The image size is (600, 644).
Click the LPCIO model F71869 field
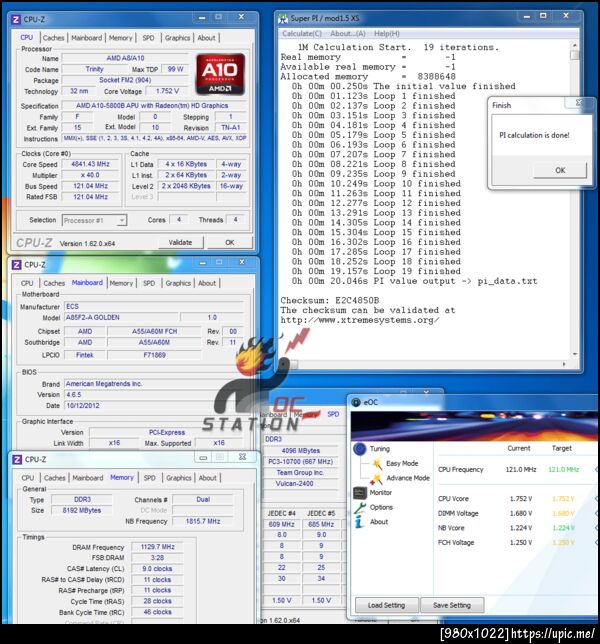(x=154, y=355)
